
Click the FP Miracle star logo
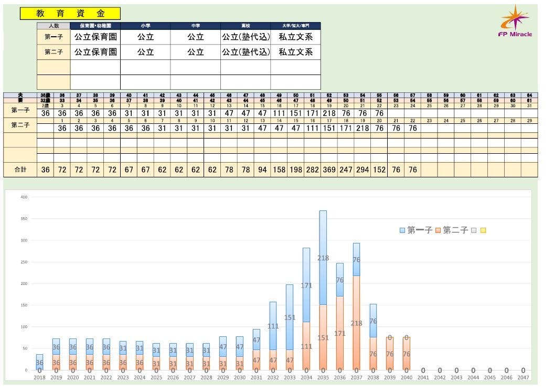coord(515,21)
